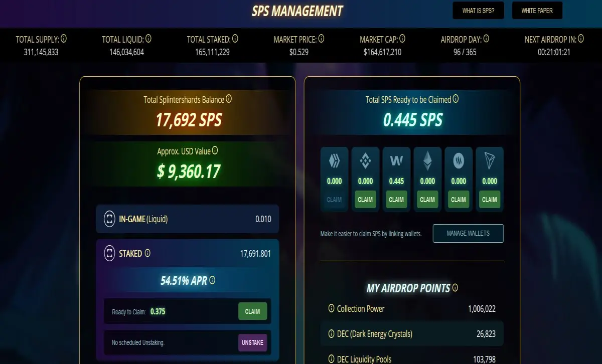
Task: Click the market cap $164,617,210
Action: (x=382, y=52)
